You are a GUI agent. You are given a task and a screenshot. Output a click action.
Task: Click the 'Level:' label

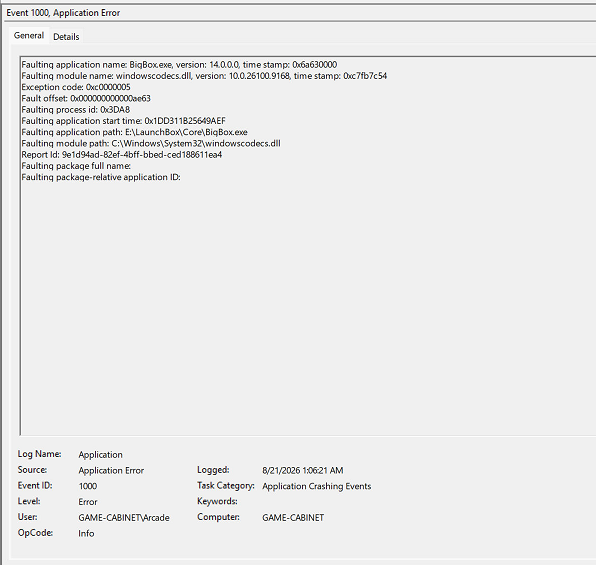29,502
